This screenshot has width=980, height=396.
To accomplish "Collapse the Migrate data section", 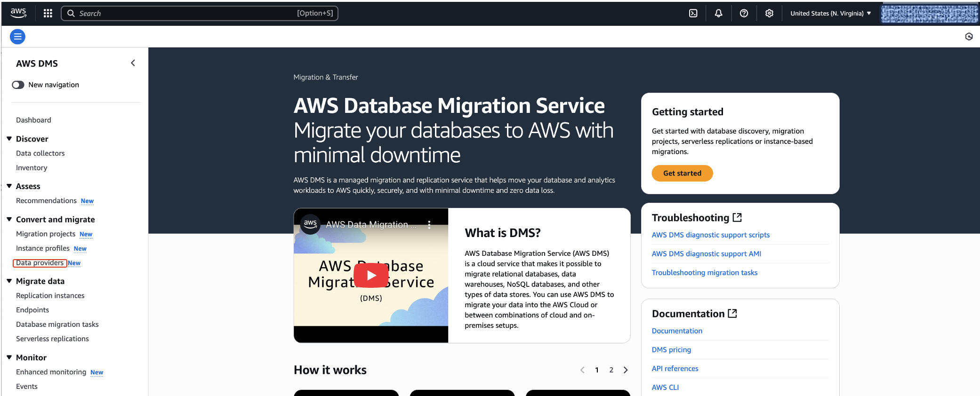I will [9, 281].
